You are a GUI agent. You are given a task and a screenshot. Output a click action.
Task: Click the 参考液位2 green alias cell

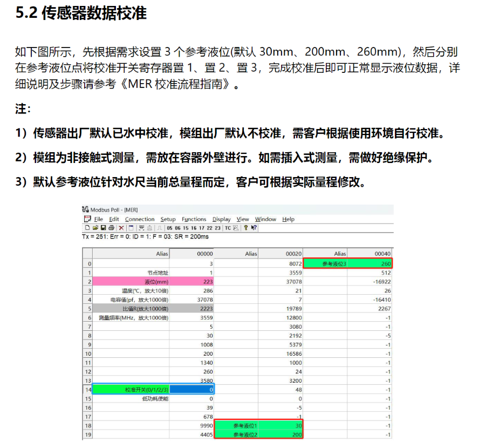[236, 435]
